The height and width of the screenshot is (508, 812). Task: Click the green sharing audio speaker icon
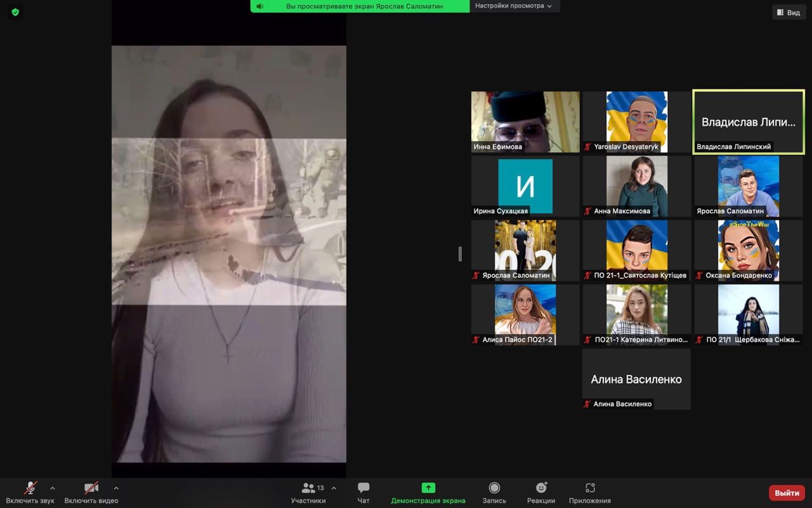(x=260, y=6)
